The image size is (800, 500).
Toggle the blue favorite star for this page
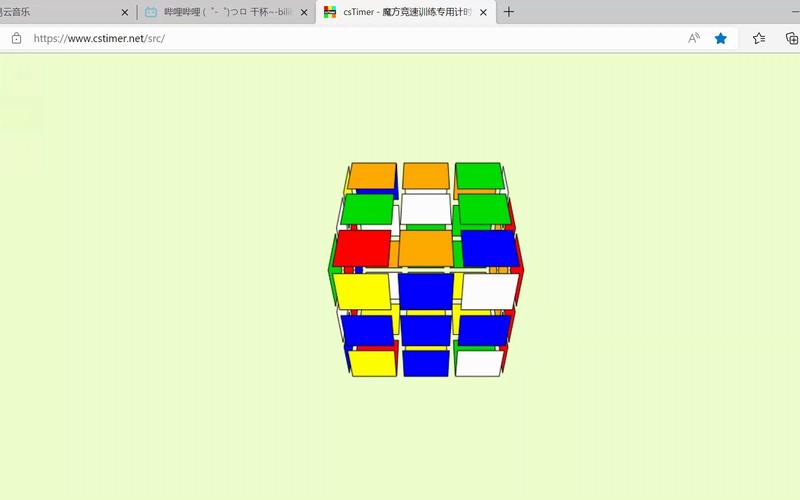tap(721, 38)
